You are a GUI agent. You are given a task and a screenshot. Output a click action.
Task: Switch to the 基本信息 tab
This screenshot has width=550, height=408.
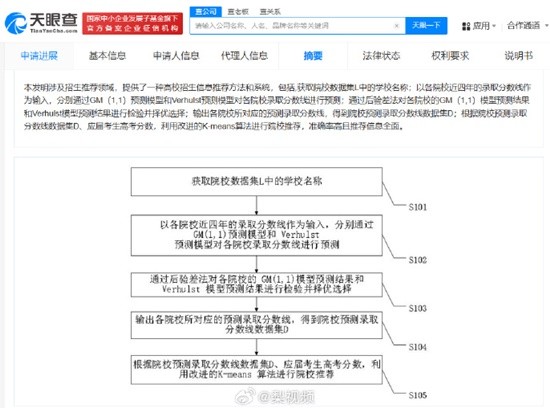point(107,55)
